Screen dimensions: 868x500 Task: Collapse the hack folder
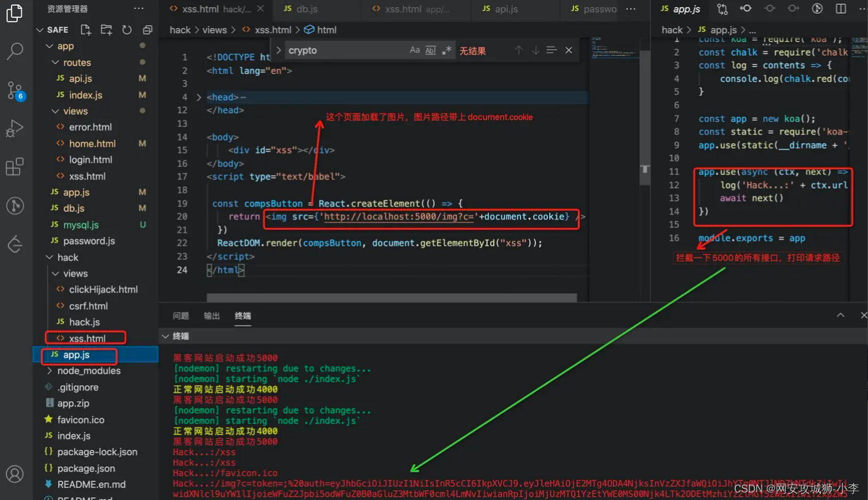click(49, 257)
